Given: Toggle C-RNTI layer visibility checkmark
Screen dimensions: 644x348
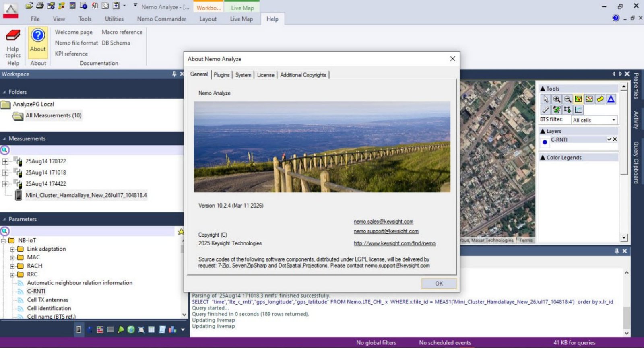Looking at the screenshot, I should point(609,139).
